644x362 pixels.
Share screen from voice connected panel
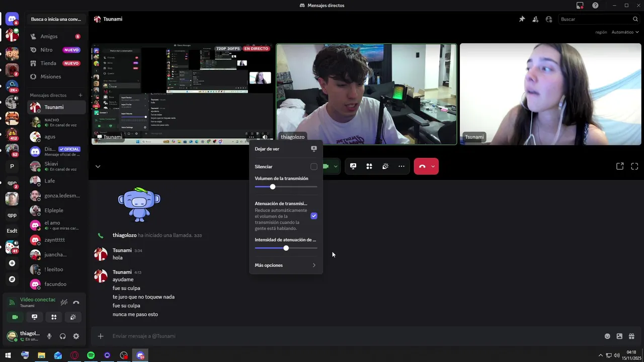click(34, 317)
